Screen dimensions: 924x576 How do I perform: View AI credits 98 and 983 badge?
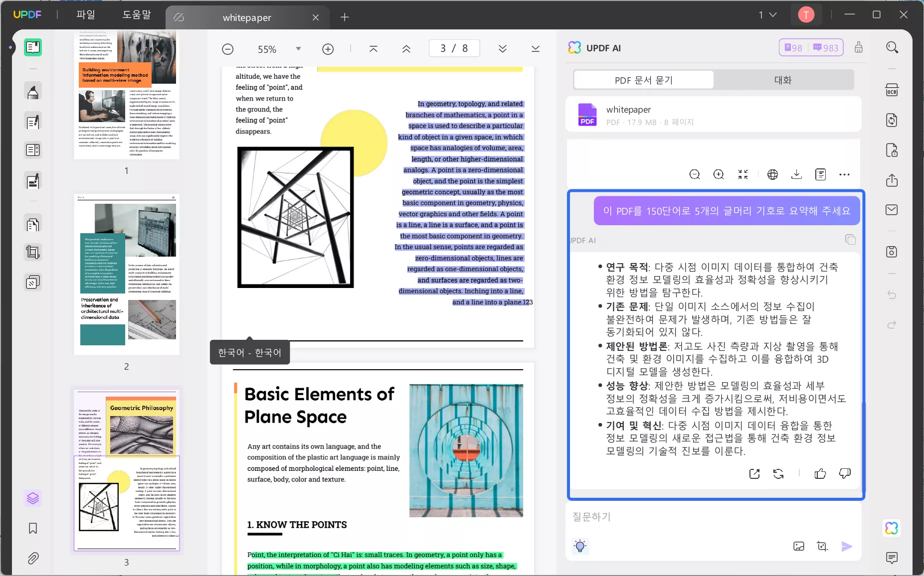[x=811, y=48]
